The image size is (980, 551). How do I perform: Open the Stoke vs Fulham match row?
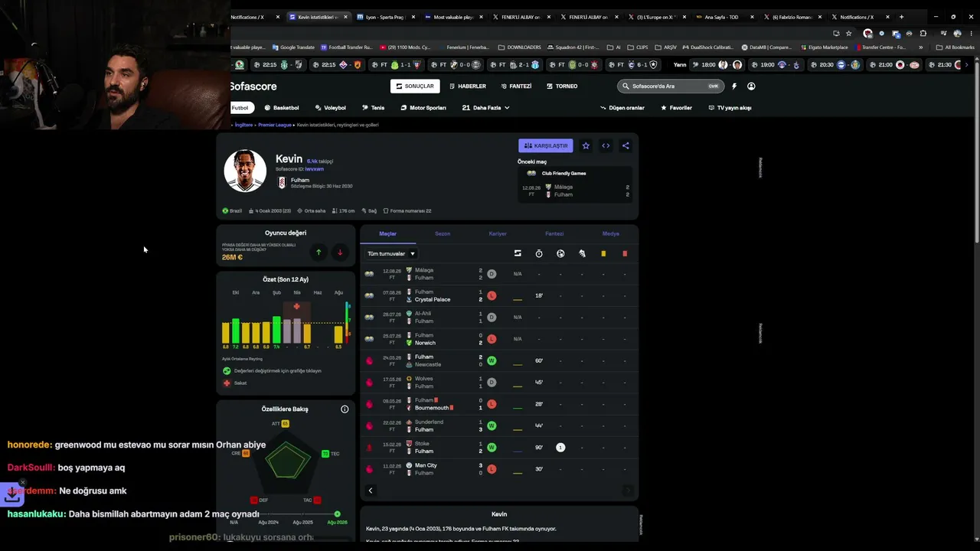pos(499,448)
